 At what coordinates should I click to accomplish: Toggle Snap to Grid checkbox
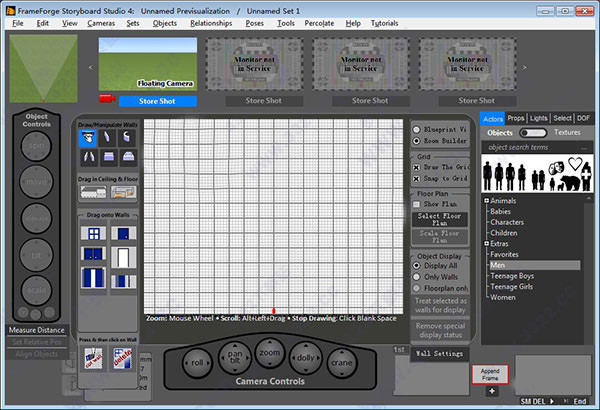click(416, 178)
